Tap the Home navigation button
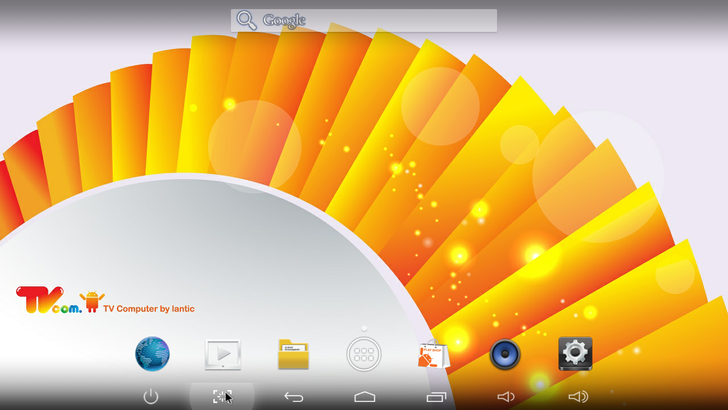The image size is (728, 410). (365, 397)
